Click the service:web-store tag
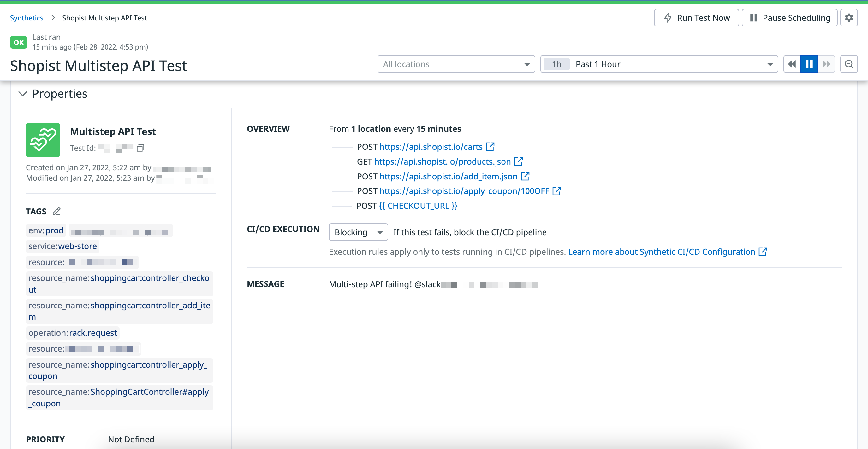The height and width of the screenshot is (449, 868). 62,246
